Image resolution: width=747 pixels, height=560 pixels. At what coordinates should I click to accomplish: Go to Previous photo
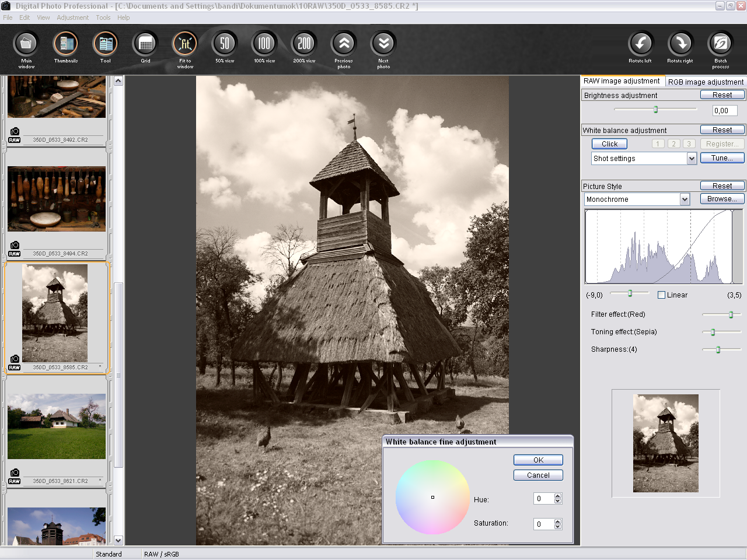tap(344, 44)
